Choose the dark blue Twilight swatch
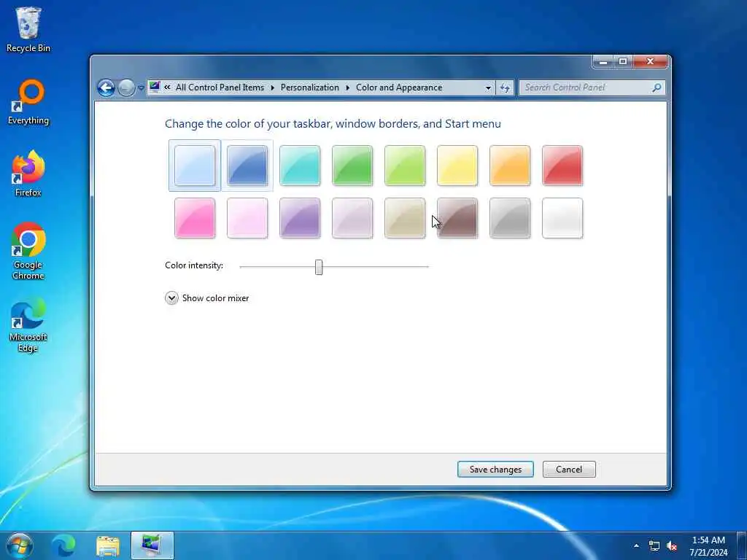The image size is (747, 560). coord(247,166)
